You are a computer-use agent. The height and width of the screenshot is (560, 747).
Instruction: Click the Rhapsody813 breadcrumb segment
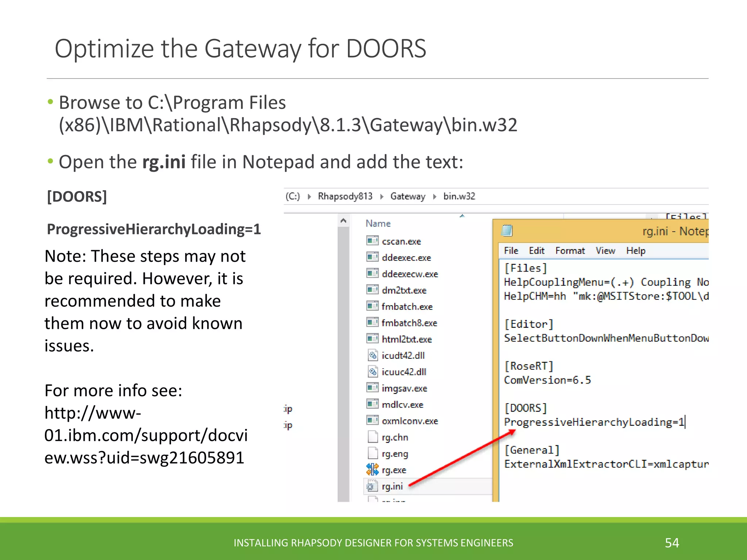click(x=345, y=197)
